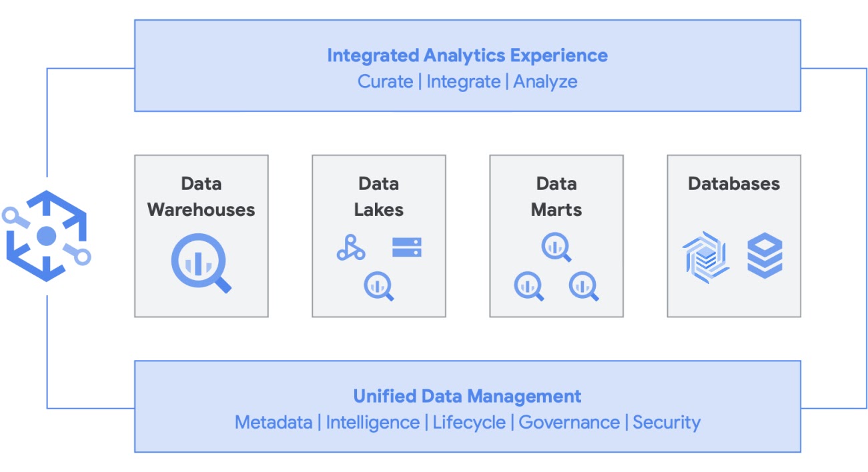
Task: Select the Metadata label
Action: [x=274, y=423]
